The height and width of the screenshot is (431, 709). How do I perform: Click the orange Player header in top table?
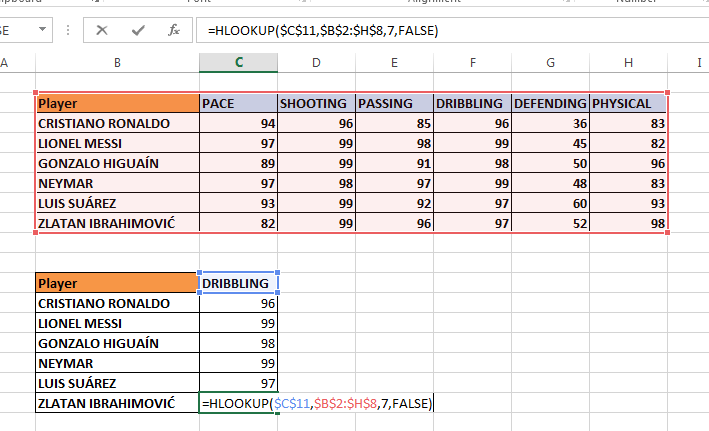click(x=117, y=103)
